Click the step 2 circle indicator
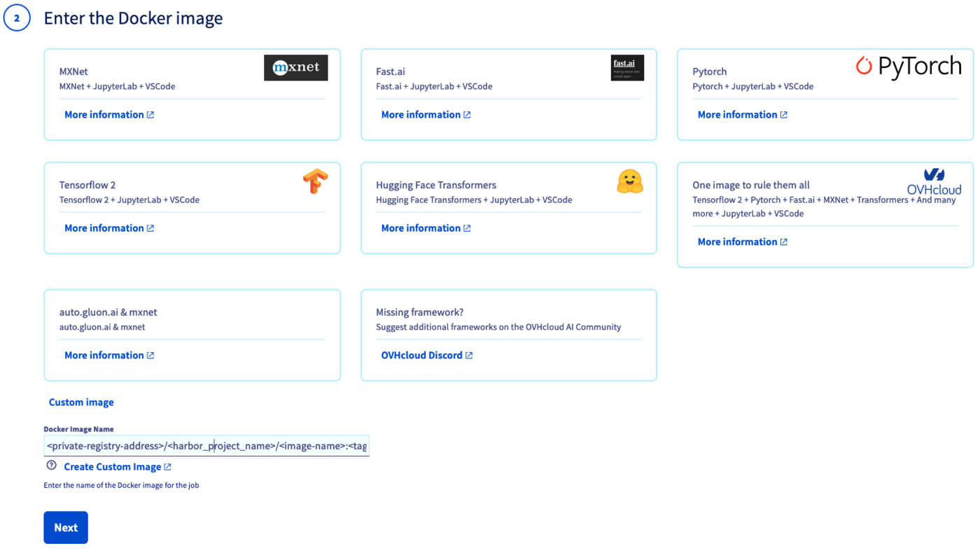The height and width of the screenshot is (553, 980). coord(17,18)
